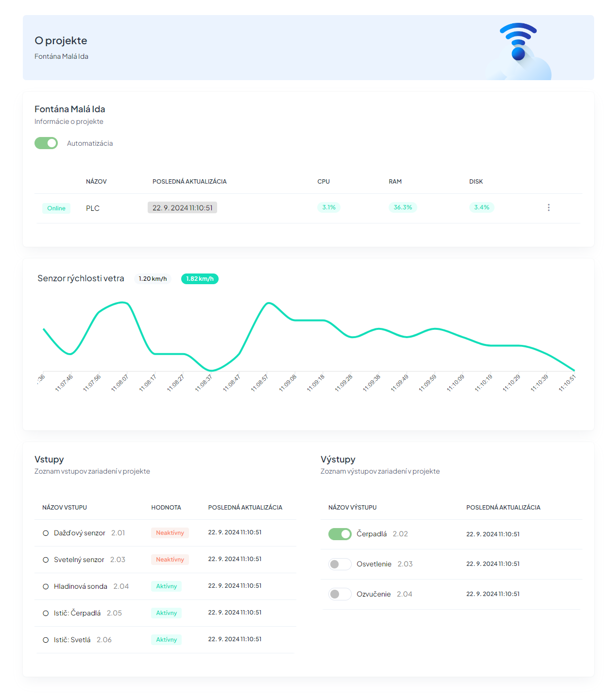
Task: Click the circle icon beside Hladinová sonda
Action: coord(46,586)
